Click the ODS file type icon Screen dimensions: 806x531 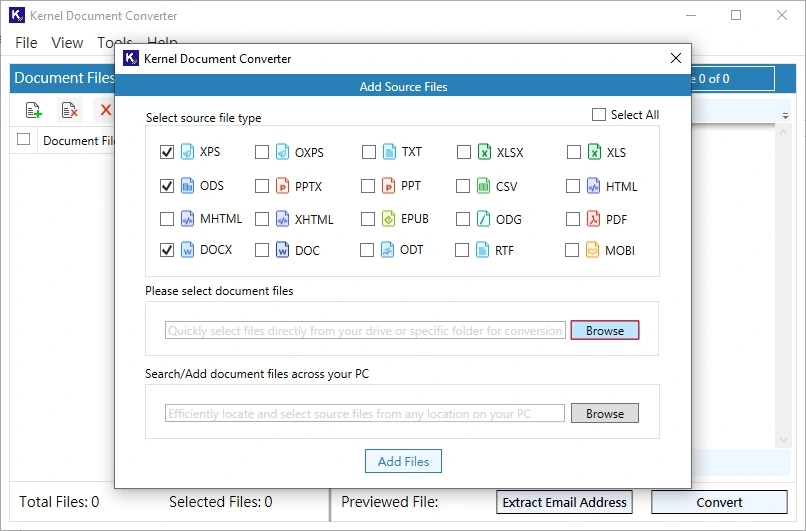pos(188,186)
